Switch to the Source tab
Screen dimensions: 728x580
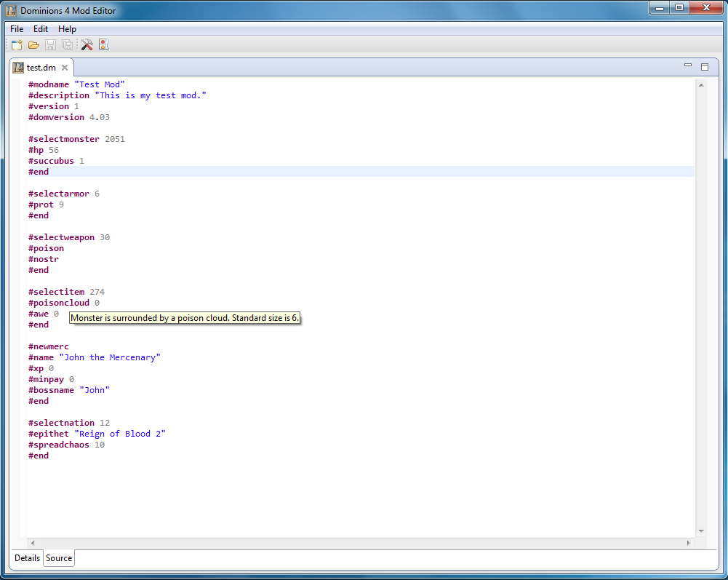[59, 557]
